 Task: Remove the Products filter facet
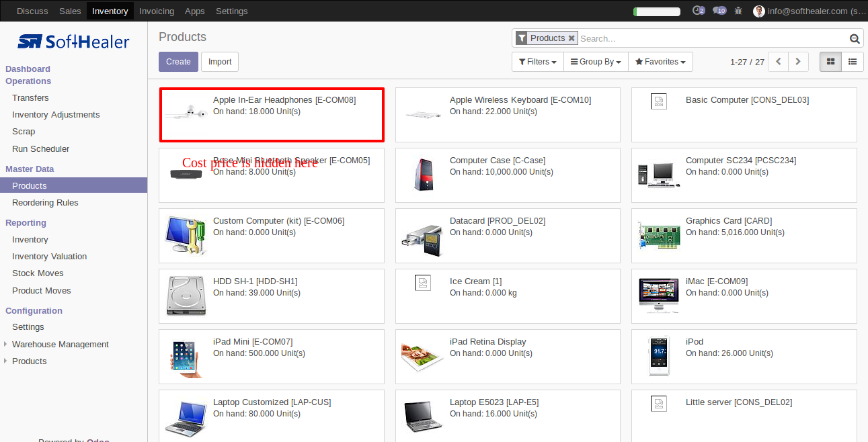571,38
